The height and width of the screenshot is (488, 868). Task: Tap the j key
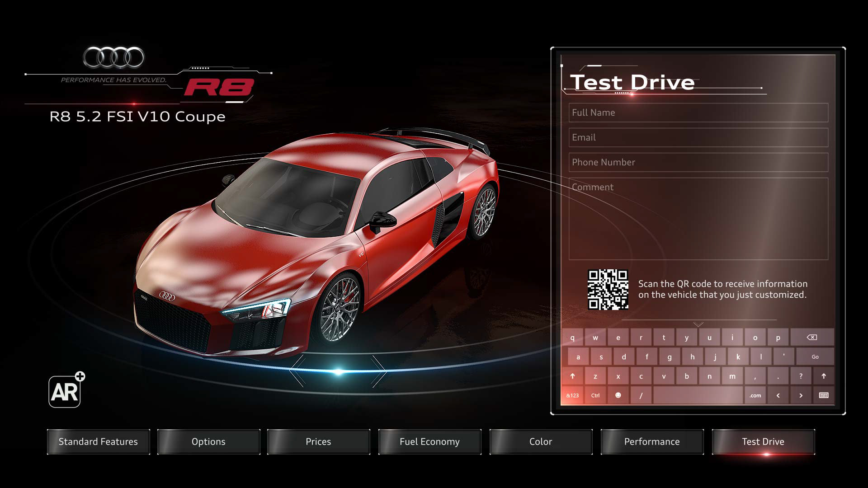coord(715,357)
